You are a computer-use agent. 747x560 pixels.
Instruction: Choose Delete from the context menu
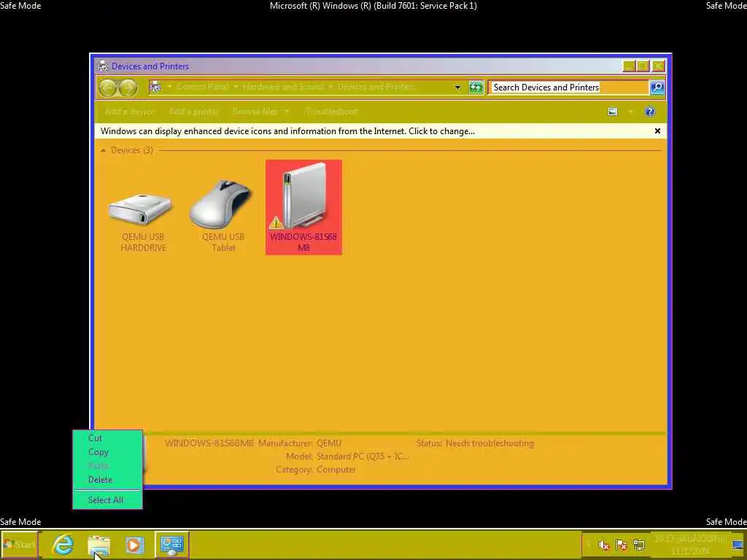point(108,480)
